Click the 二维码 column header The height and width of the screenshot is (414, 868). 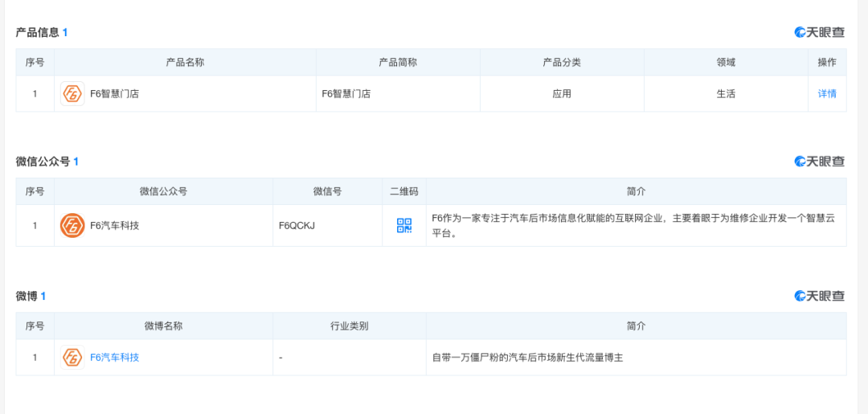pyautogui.click(x=404, y=191)
